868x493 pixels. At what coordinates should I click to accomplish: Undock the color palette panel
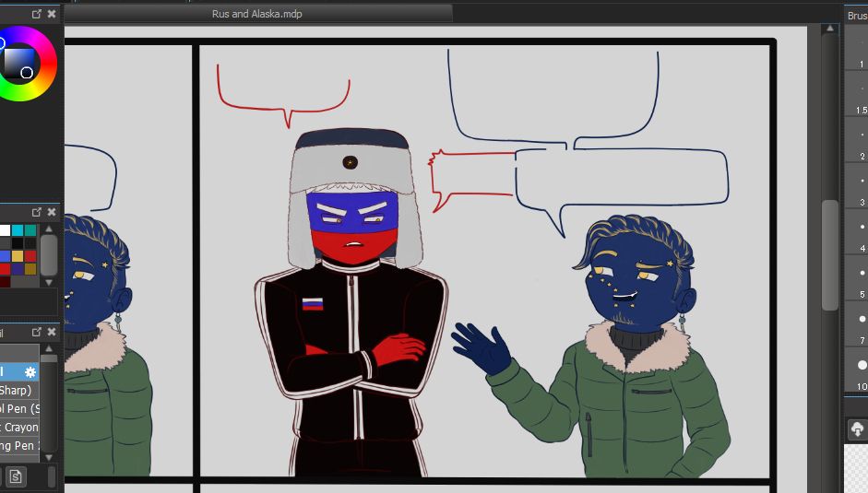click(x=37, y=212)
